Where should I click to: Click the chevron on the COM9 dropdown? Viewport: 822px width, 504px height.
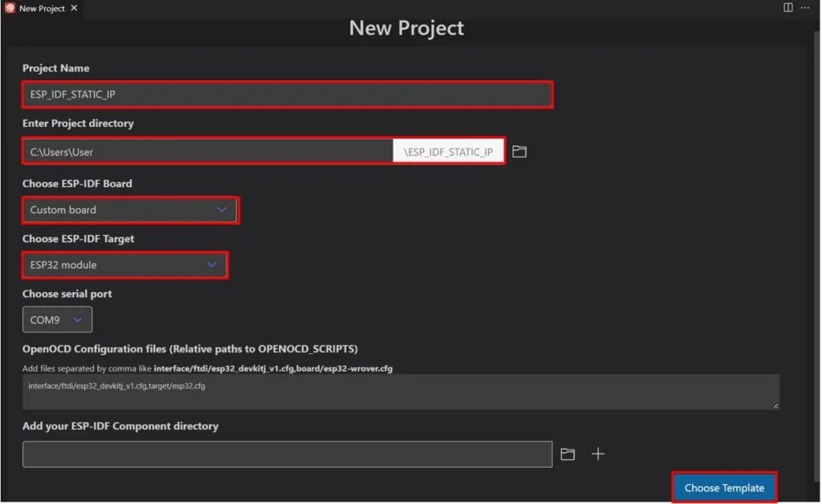coord(77,319)
